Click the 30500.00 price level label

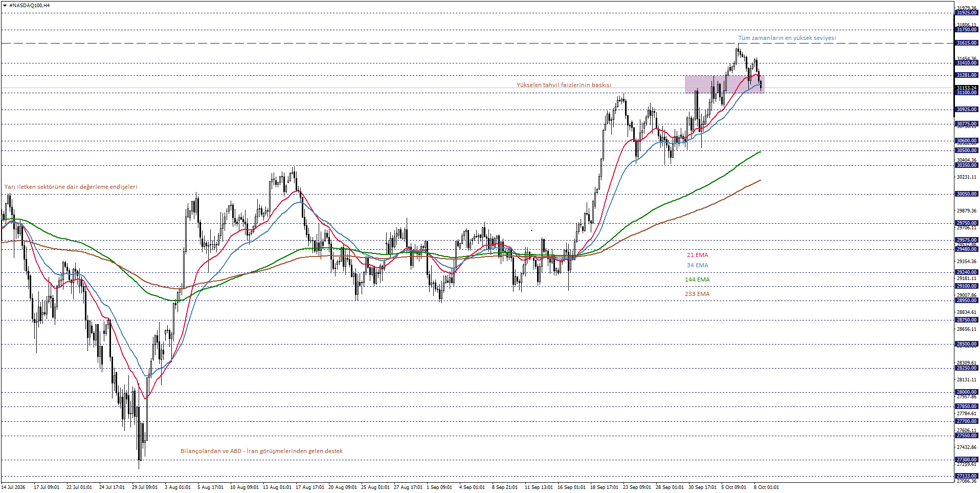(966, 151)
